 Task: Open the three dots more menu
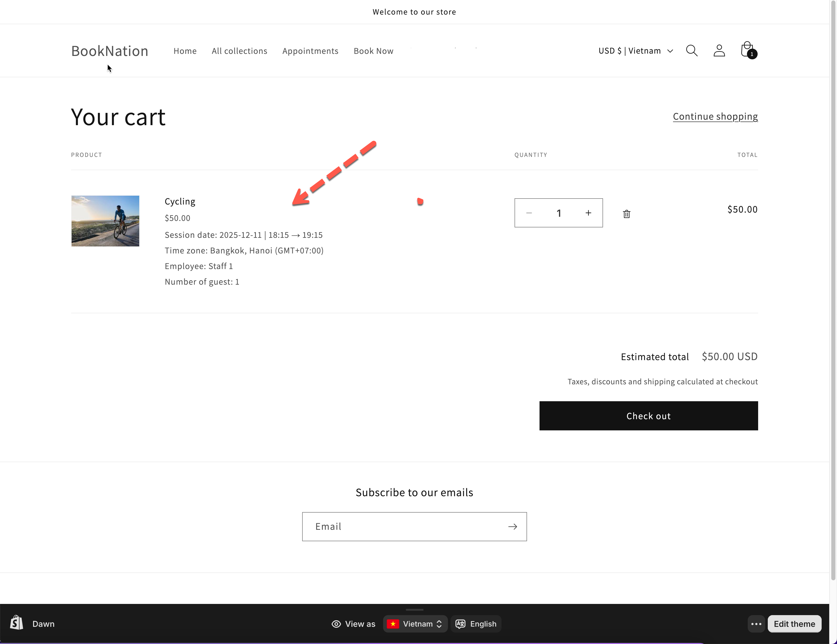click(x=756, y=624)
